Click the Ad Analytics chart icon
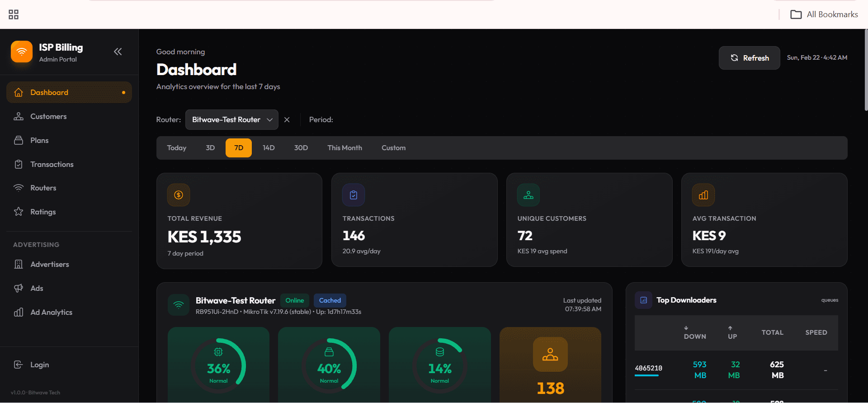This screenshot has height=403, width=868. pyautogui.click(x=19, y=312)
